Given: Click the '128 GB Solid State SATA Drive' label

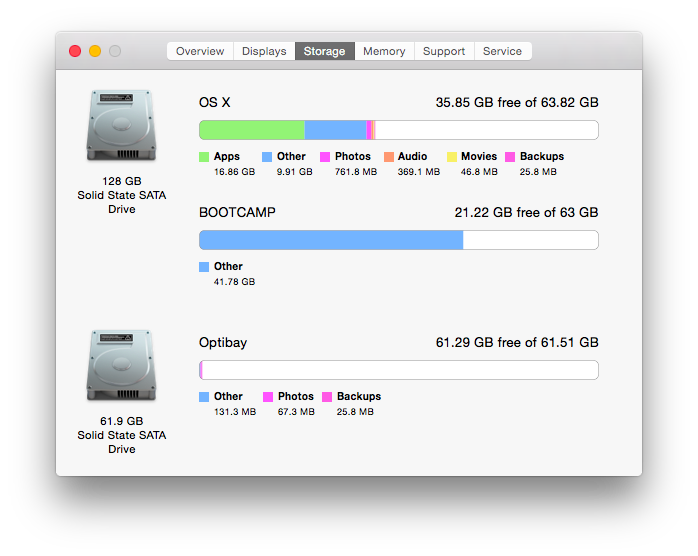Looking at the screenshot, I should [x=122, y=195].
